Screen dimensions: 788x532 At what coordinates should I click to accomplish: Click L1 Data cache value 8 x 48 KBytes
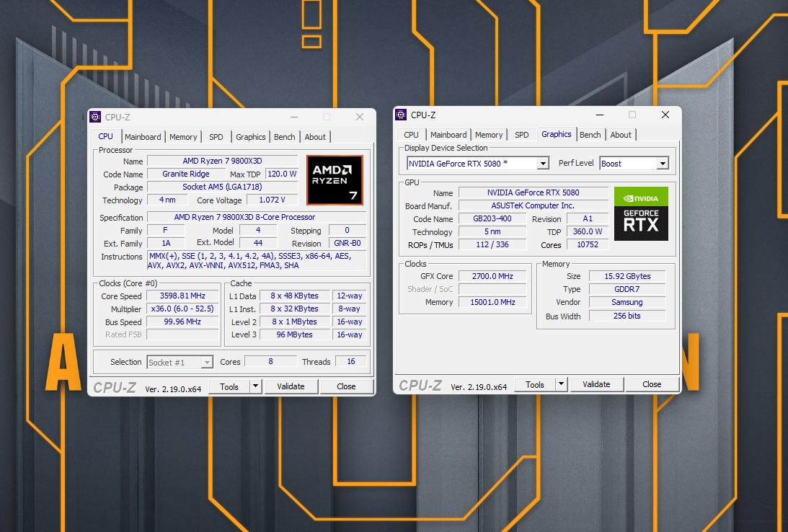(x=294, y=296)
